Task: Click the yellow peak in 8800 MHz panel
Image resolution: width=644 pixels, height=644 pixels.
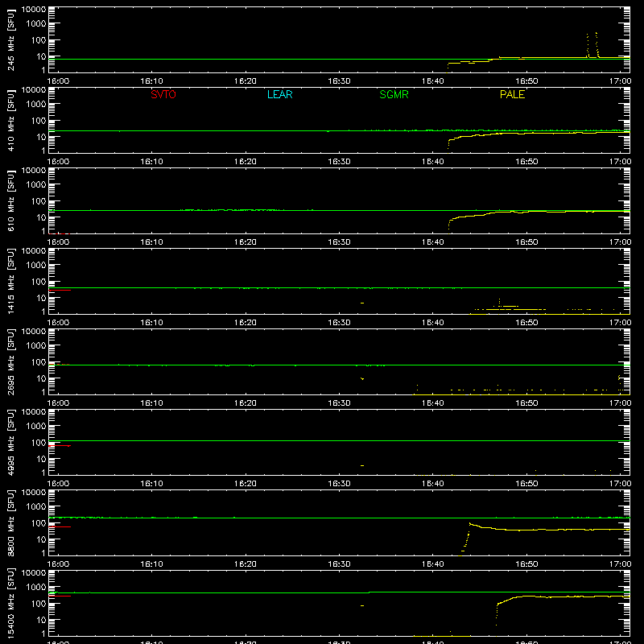Action: click(470, 524)
